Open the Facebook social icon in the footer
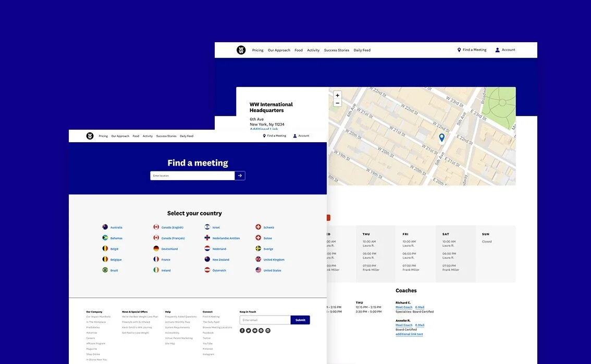 coord(242,331)
